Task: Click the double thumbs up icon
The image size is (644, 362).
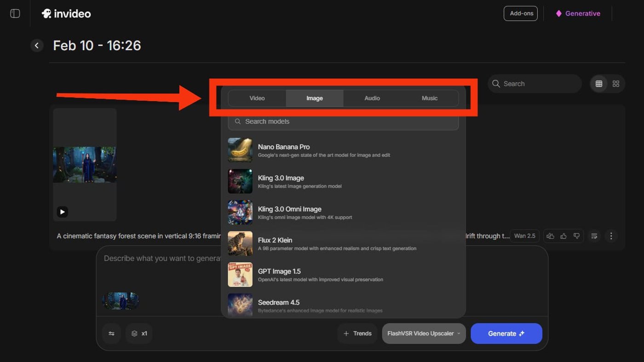Action: point(550,236)
